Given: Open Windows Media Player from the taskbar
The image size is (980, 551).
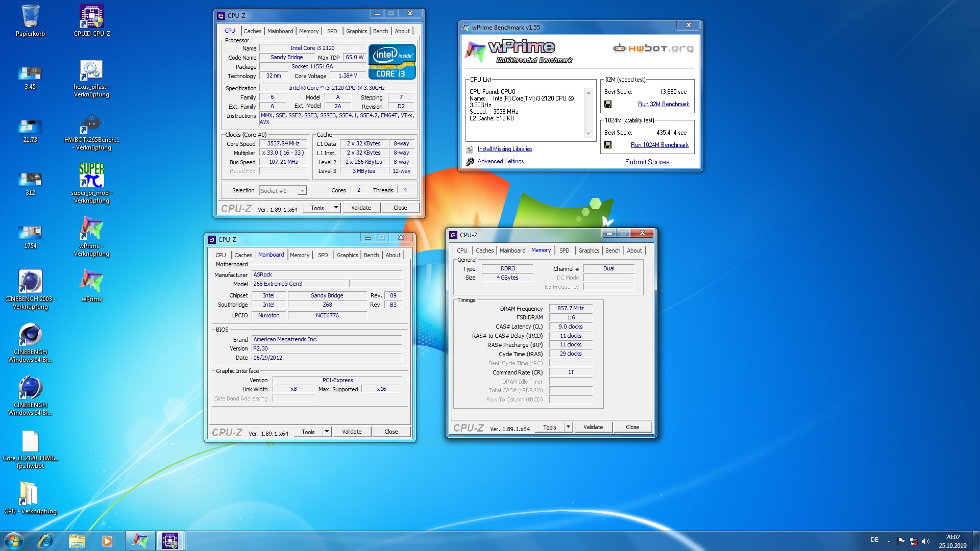Looking at the screenshot, I should coord(107,541).
